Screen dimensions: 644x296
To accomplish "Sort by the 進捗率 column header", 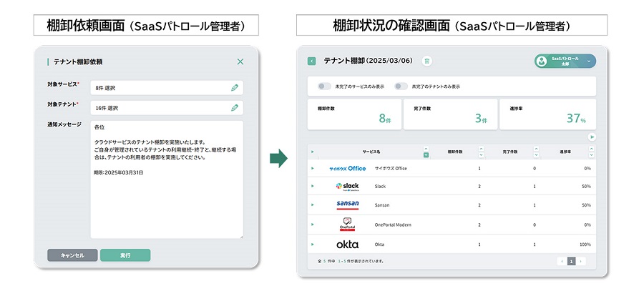I will [565, 152].
